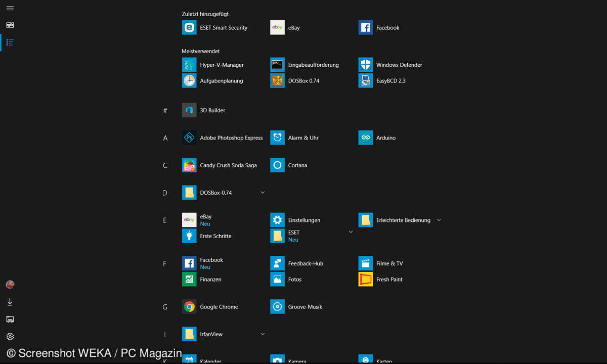The height and width of the screenshot is (364, 607).
Task: Click the A section letter header
Action: click(165, 138)
